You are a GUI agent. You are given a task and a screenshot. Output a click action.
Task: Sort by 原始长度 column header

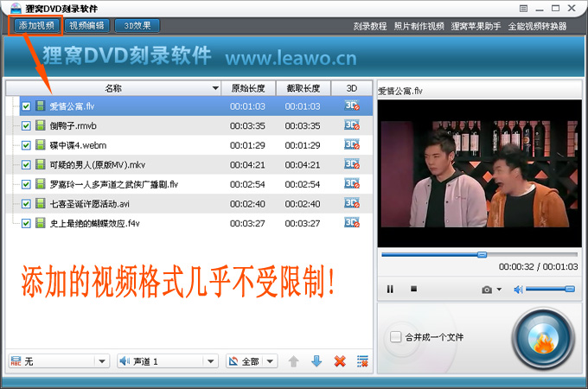point(248,88)
